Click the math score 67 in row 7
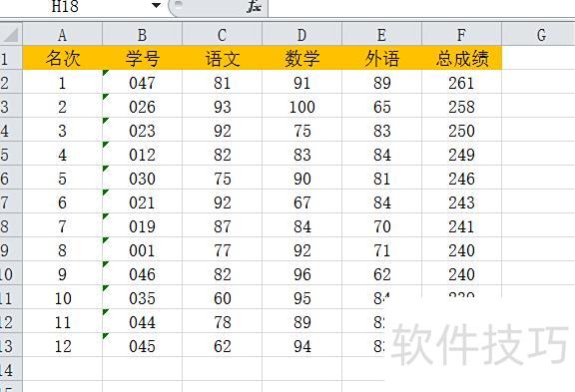The image size is (575, 392). [x=302, y=202]
